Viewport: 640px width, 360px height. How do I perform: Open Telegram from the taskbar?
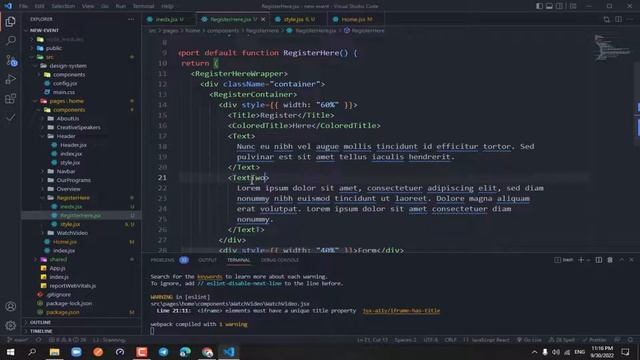click(x=163, y=352)
